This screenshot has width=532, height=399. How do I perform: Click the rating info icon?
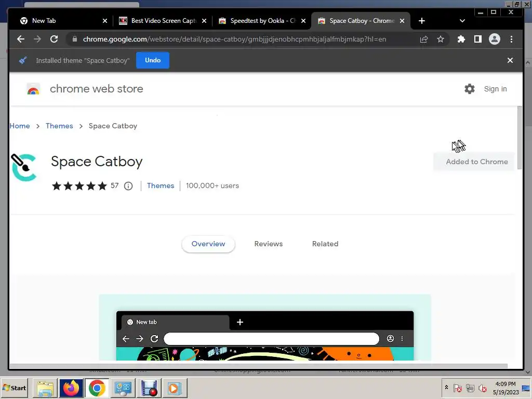click(x=128, y=186)
